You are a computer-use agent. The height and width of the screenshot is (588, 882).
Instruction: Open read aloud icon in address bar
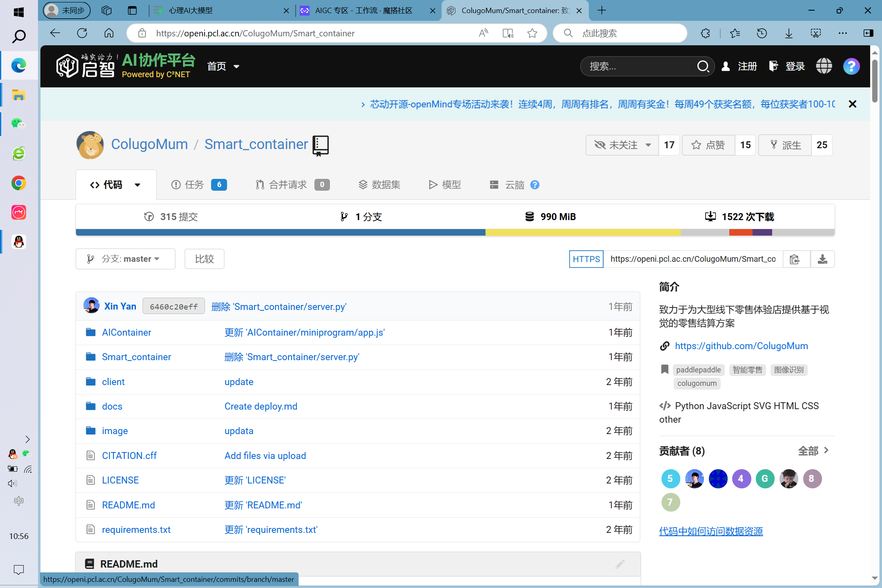[x=483, y=33]
